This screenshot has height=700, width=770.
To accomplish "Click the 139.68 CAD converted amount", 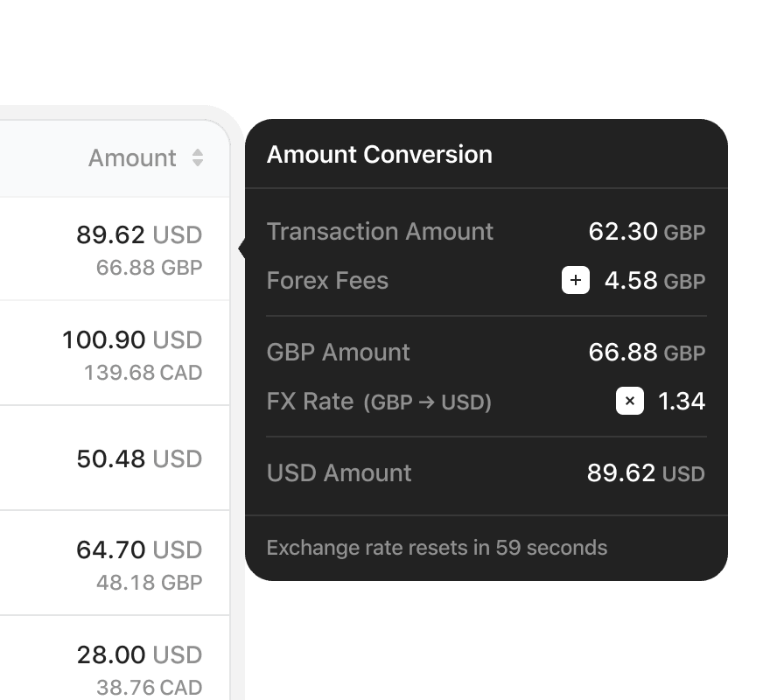I will click(x=143, y=373).
